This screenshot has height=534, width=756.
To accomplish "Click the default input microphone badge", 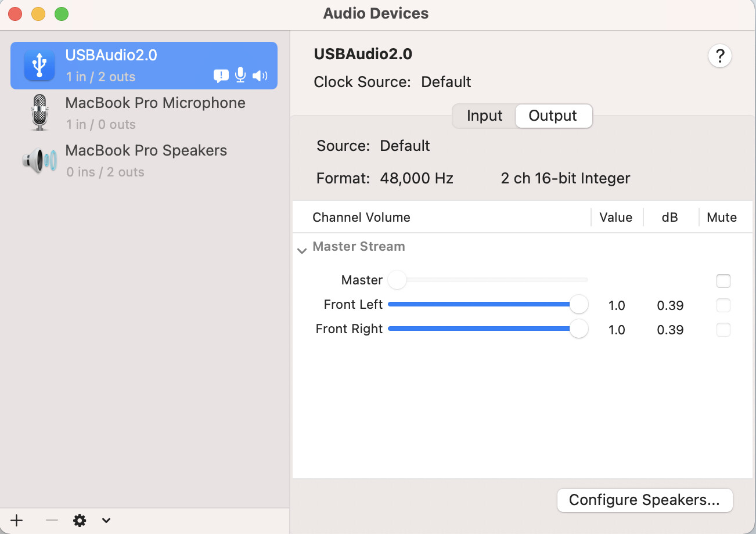I will (x=240, y=75).
